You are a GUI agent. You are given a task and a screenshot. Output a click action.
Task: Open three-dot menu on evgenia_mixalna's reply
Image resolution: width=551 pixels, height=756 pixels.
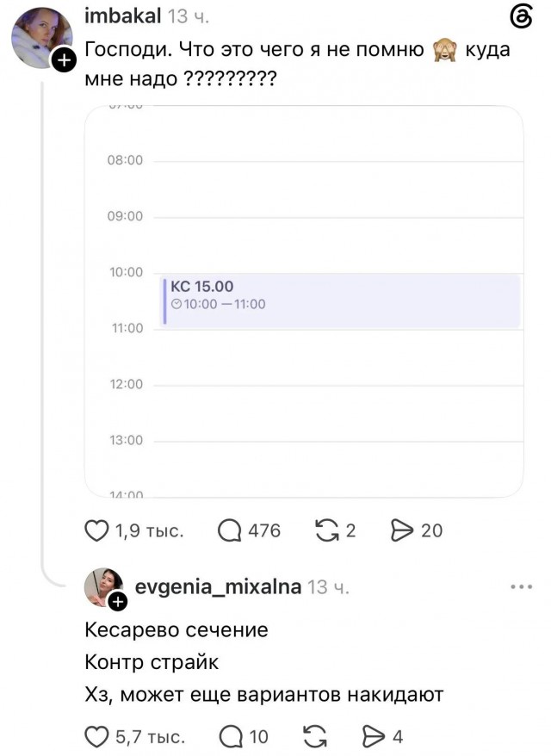522,586
